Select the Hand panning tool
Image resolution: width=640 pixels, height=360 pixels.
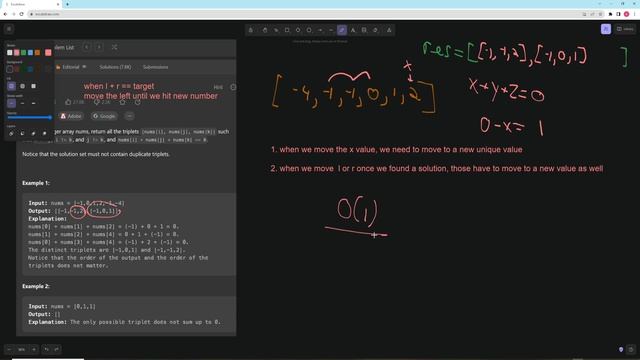click(x=265, y=30)
